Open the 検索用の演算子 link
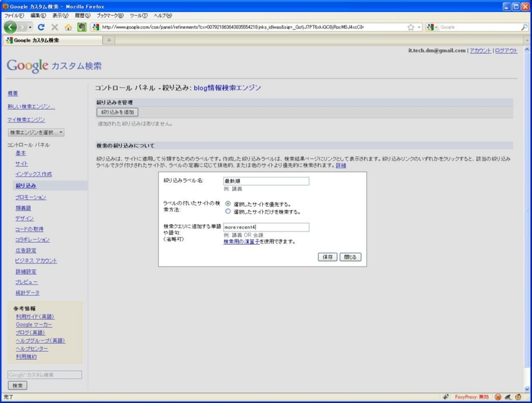The image size is (532, 403). click(x=241, y=241)
